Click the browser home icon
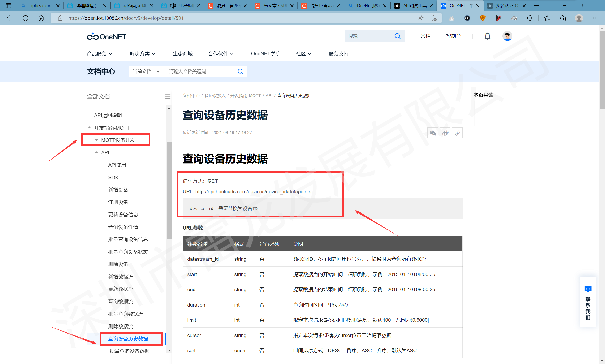Screen dimensions: 605x364 (x=41, y=18)
